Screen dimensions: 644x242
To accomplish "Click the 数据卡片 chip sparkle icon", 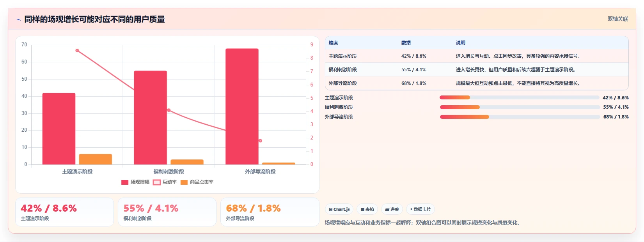I will click(411, 209).
